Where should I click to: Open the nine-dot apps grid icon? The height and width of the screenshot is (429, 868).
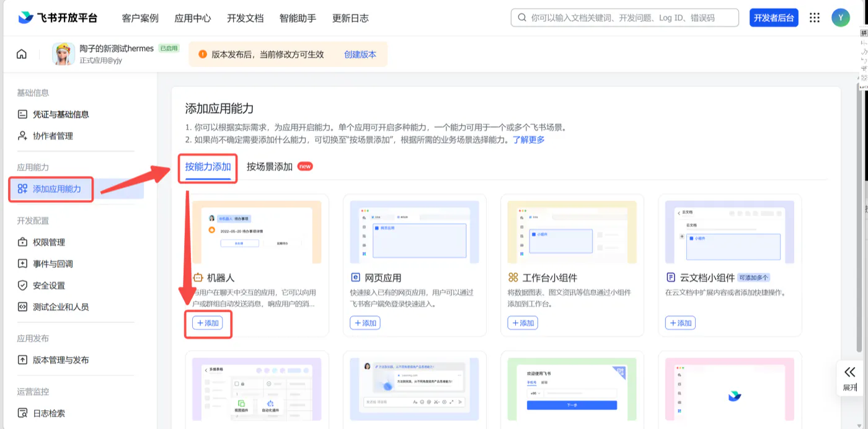[x=815, y=17]
